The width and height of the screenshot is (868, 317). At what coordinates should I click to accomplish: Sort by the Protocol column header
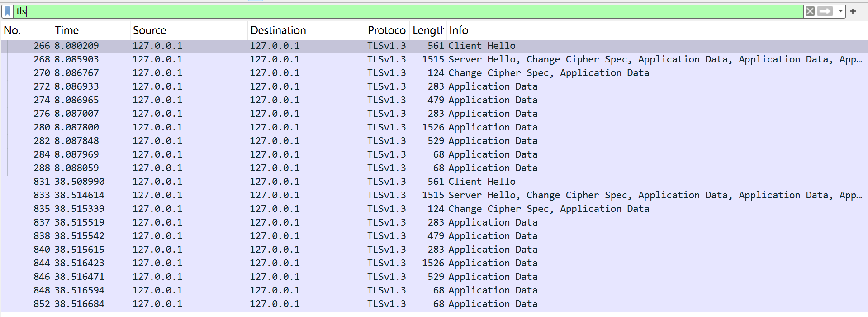387,30
